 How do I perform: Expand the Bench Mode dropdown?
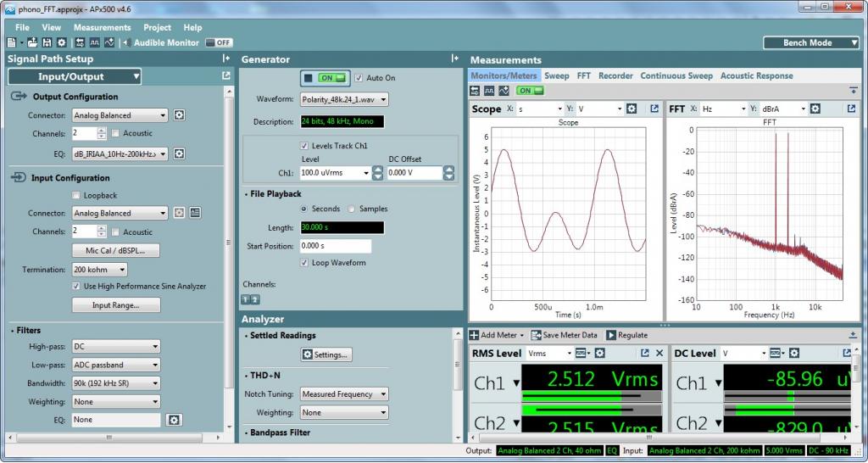pyautogui.click(x=810, y=42)
